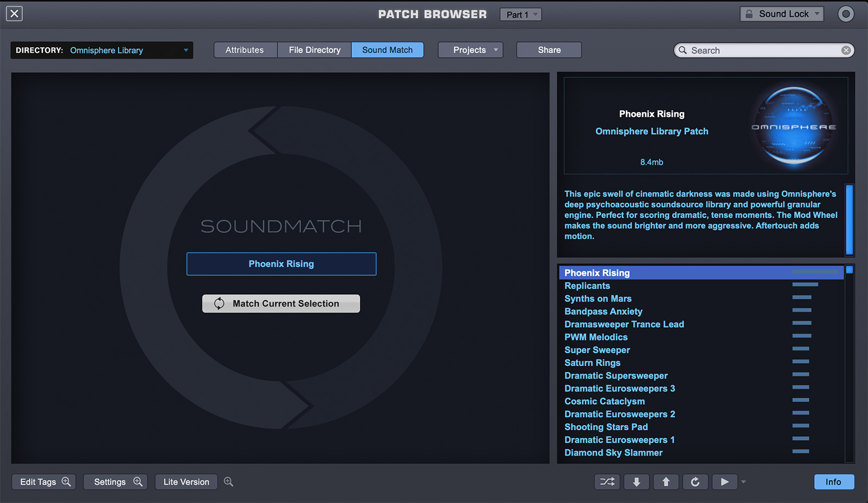Viewport: 868px width, 503px height.
Task: Click the Edit Tags button
Action: click(44, 482)
